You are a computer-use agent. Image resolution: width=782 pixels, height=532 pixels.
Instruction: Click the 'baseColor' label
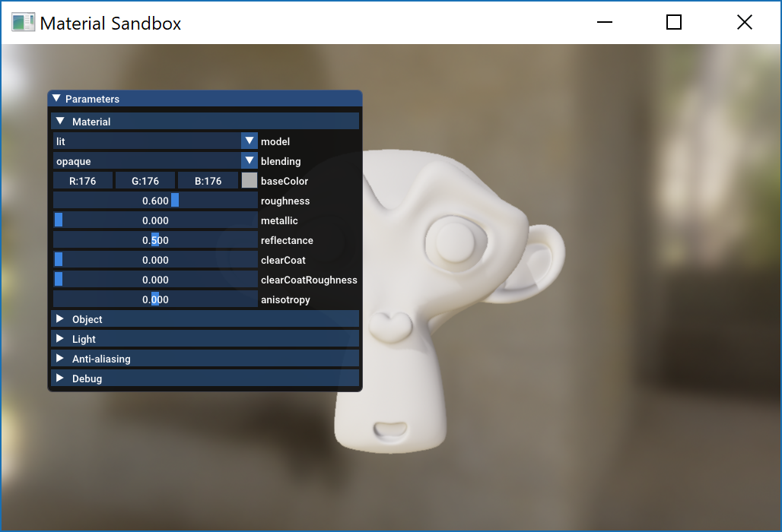coord(285,181)
